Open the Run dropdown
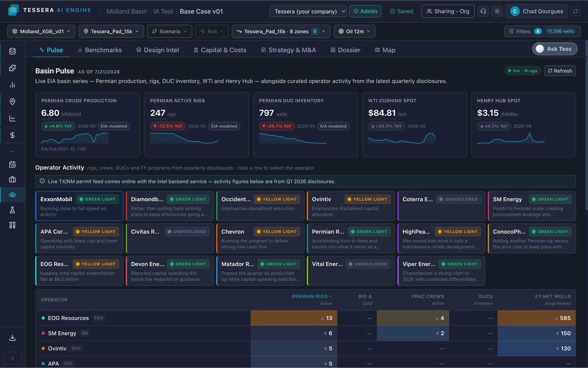The width and height of the screenshot is (588, 368). (212, 31)
